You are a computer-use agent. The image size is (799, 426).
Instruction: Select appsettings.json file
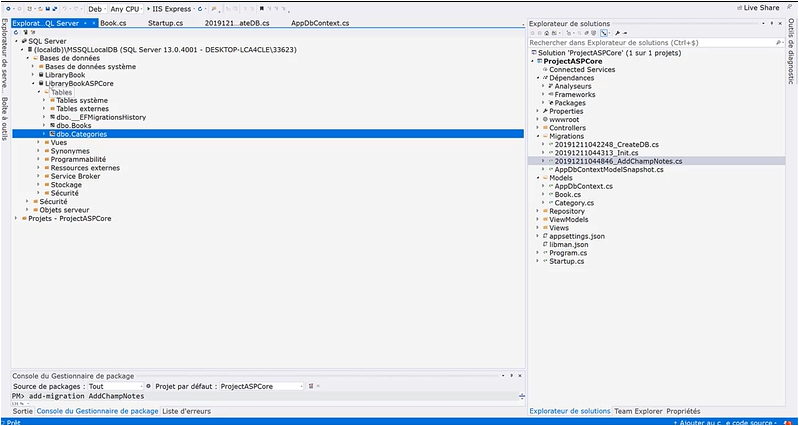[577, 236]
